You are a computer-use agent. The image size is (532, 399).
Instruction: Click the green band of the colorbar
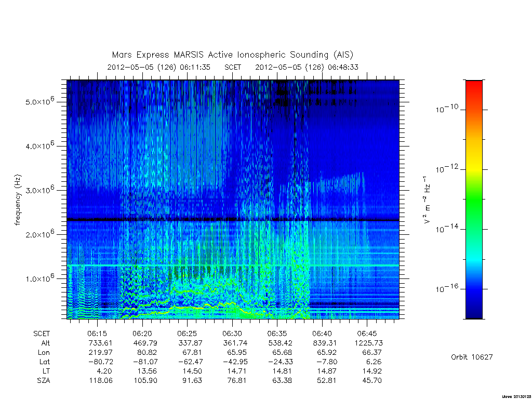pos(474,200)
